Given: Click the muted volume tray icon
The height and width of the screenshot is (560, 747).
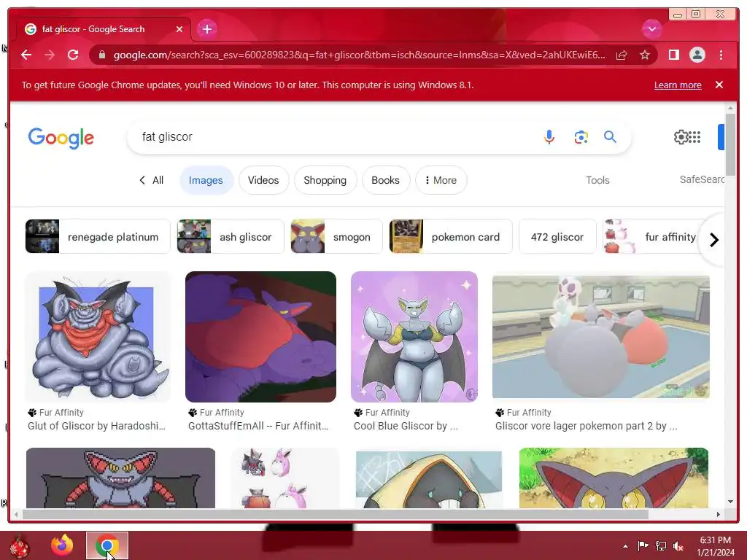Looking at the screenshot, I should tap(678, 546).
